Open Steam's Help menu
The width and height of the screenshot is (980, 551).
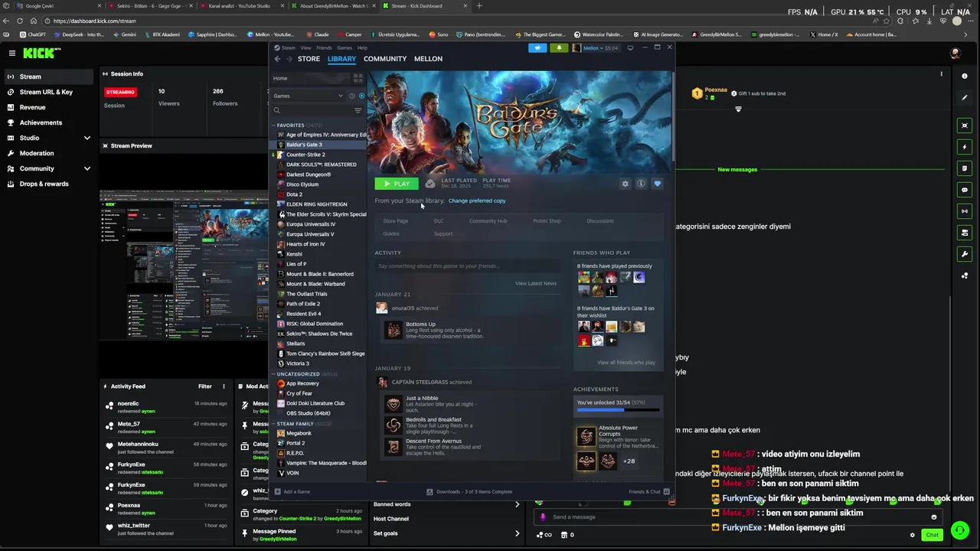(x=362, y=47)
